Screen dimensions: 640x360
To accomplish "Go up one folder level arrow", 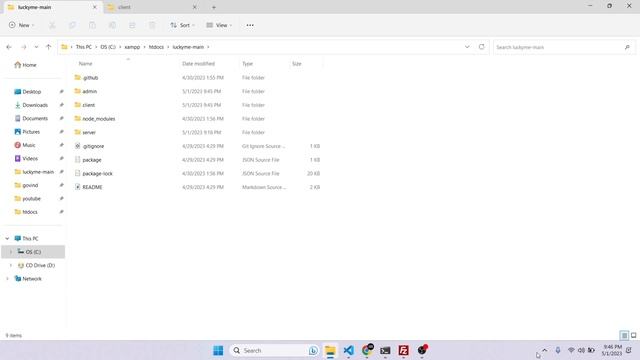I will point(49,47).
